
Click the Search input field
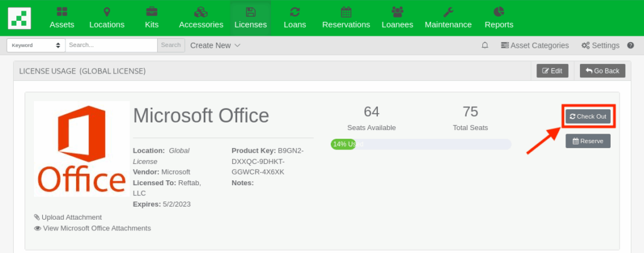click(x=111, y=45)
